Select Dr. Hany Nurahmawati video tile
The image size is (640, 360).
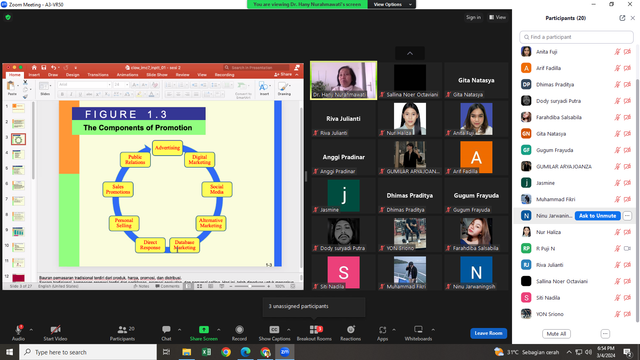(x=344, y=80)
